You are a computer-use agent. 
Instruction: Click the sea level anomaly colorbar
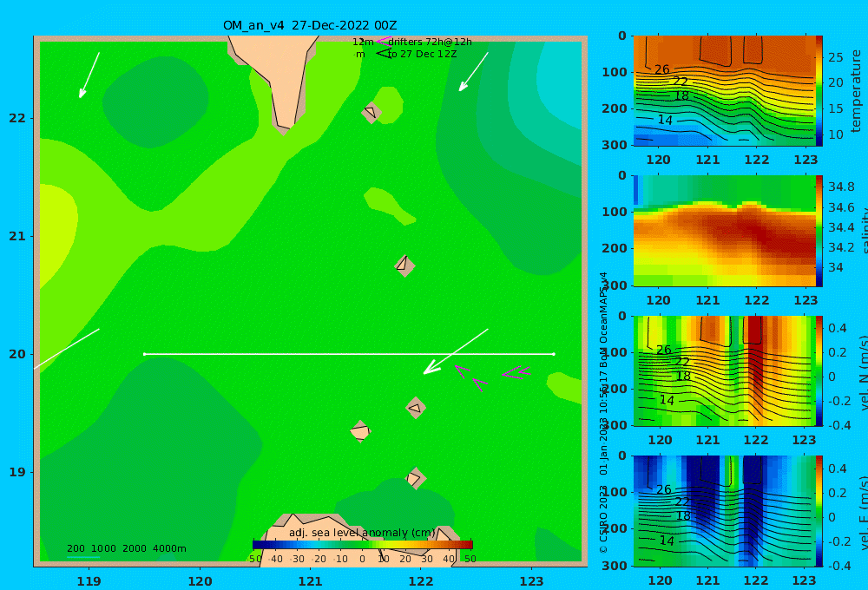click(x=363, y=545)
